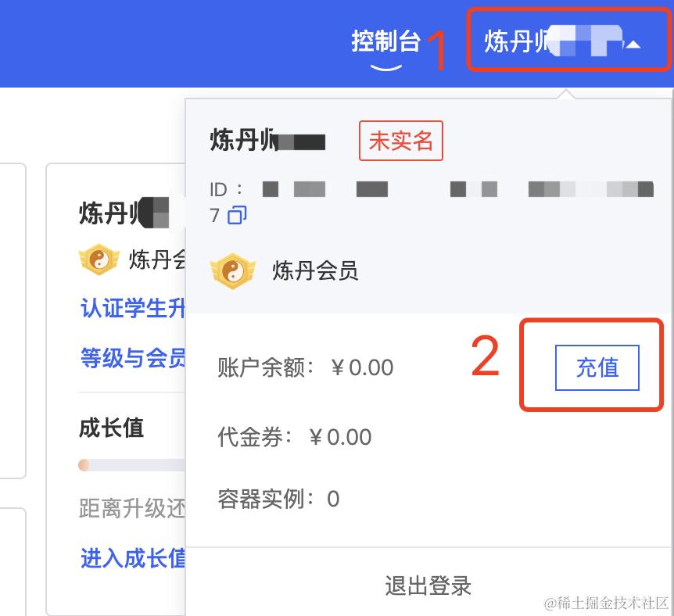Click the member badge icon on left card
This screenshot has width=674, height=616.
point(99,260)
